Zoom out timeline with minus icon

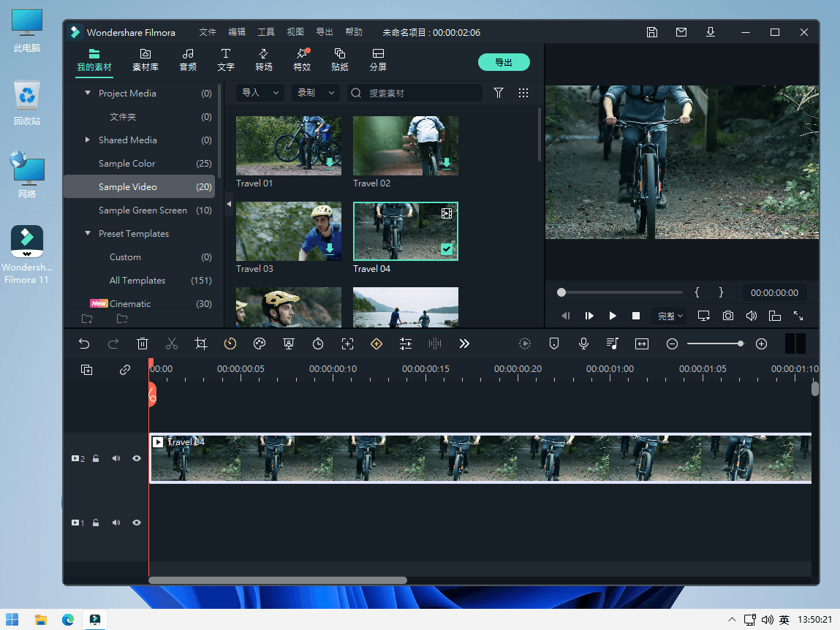point(673,344)
